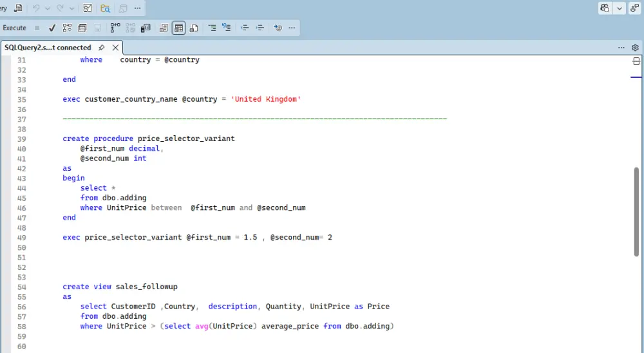Click the begin keyword on line 43
Screen dimensions: 644x353
(x=73, y=178)
